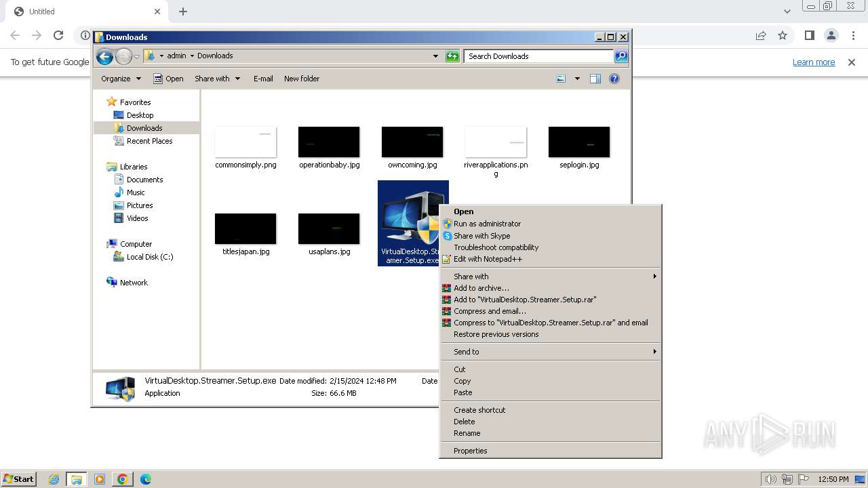The width and height of the screenshot is (868, 488).
Task: Choose Rename in context menu
Action: (551, 433)
